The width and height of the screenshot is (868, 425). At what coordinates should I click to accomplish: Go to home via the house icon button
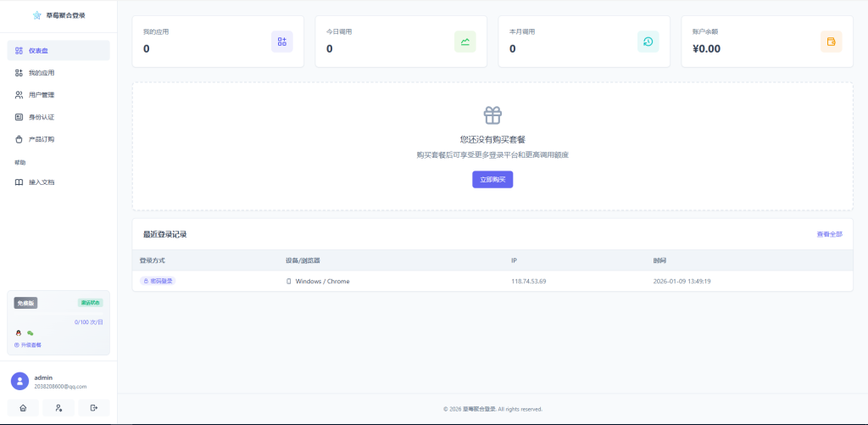(x=23, y=408)
